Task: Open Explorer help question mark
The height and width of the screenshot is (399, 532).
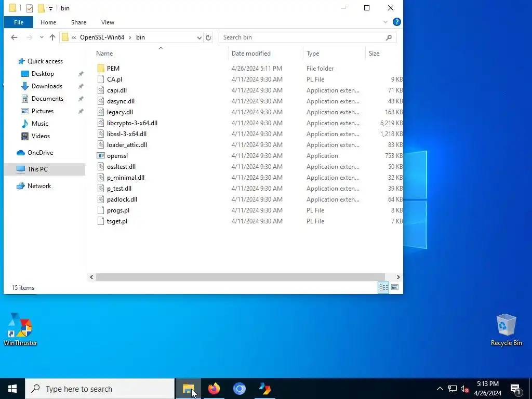Action: click(x=396, y=22)
